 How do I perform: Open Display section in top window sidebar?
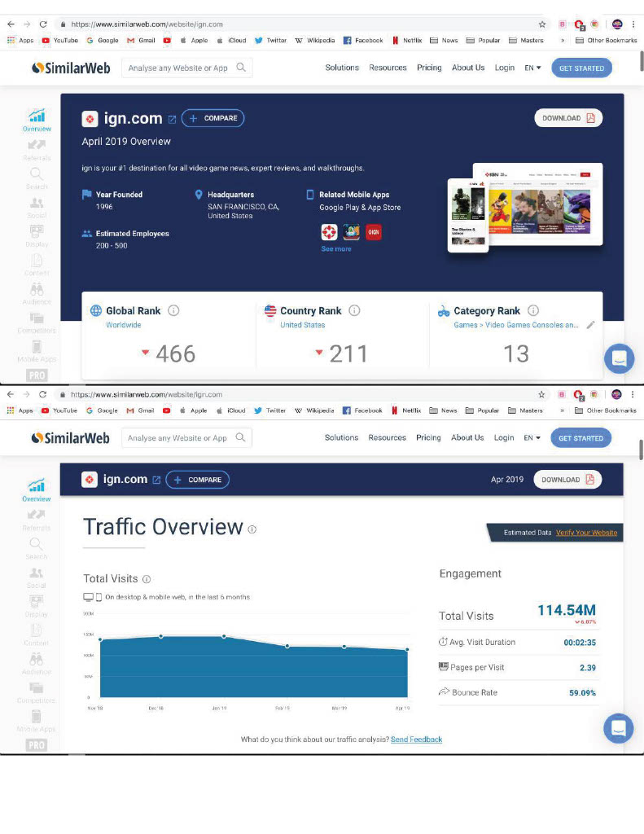tap(37, 236)
